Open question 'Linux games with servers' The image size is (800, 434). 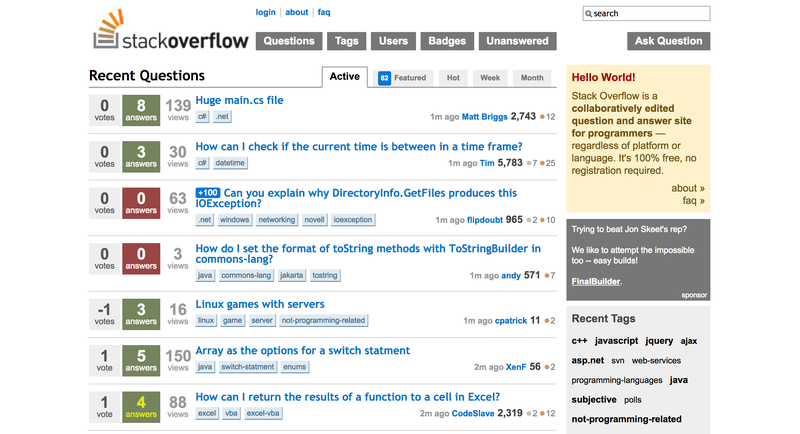(x=260, y=304)
